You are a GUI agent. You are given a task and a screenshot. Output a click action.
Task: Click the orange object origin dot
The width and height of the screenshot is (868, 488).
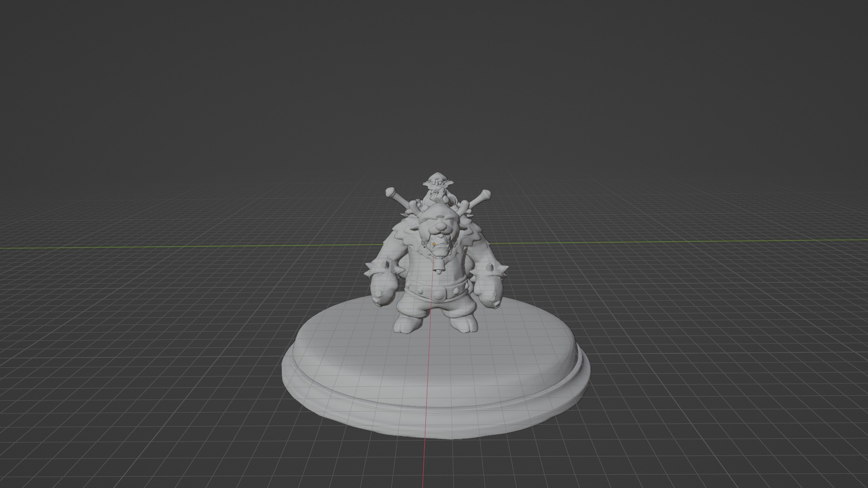[434, 244]
